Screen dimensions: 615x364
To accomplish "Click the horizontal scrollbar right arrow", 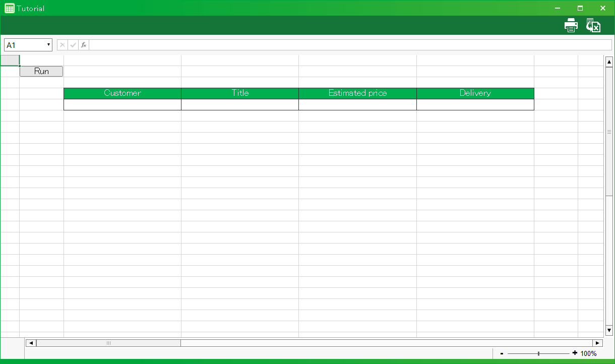I will point(597,343).
